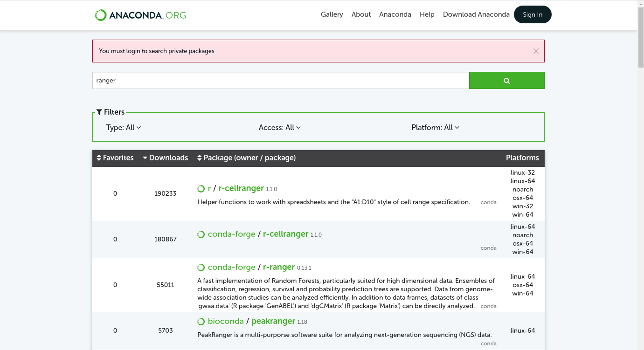Viewport: 644px width, 350px height.
Task: Open the 'r' owner link
Action: click(x=209, y=188)
